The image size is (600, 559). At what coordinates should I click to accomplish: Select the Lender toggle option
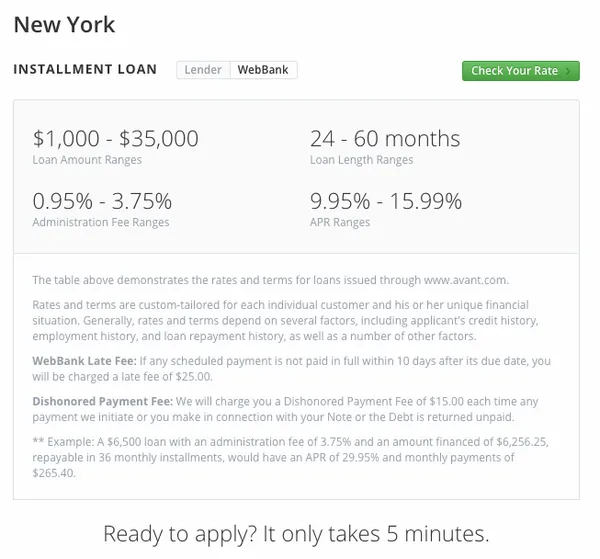tap(203, 70)
